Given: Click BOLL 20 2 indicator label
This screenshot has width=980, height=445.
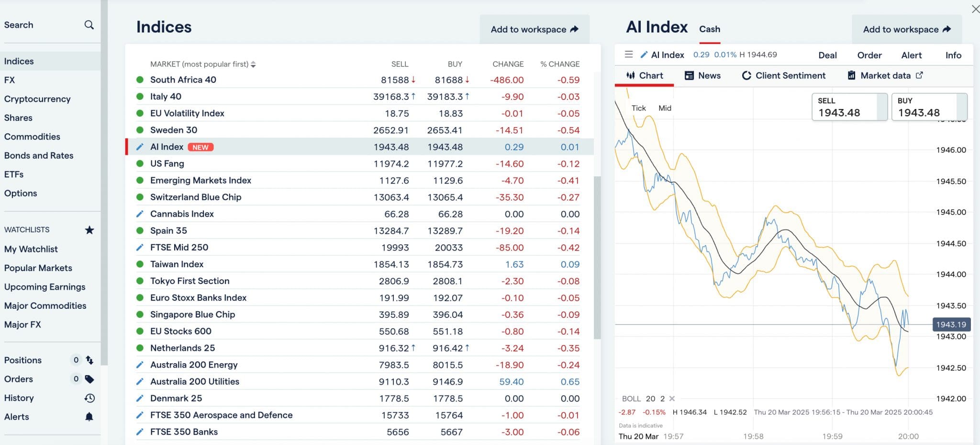Looking at the screenshot, I should tap(643, 399).
